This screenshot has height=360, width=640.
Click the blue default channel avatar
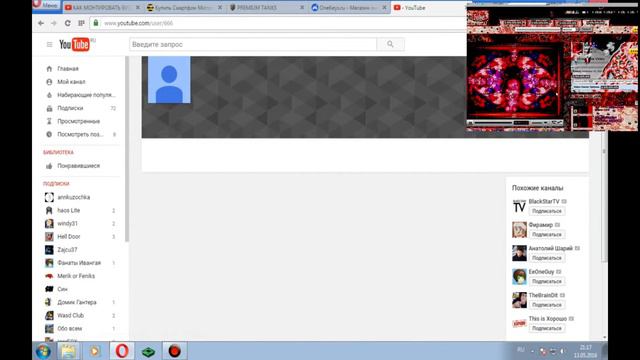(169, 80)
